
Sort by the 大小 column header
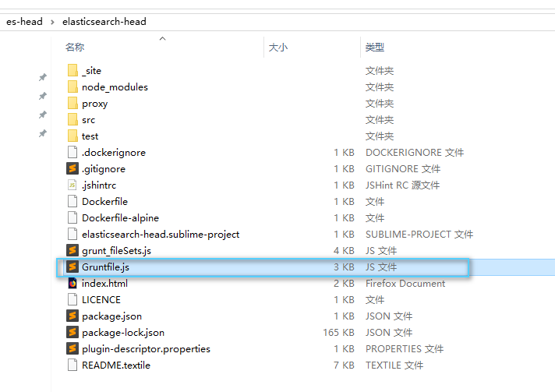pos(277,47)
